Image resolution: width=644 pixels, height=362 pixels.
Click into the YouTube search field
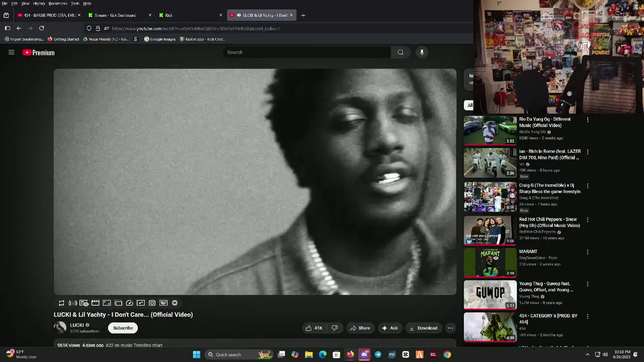coord(307,52)
